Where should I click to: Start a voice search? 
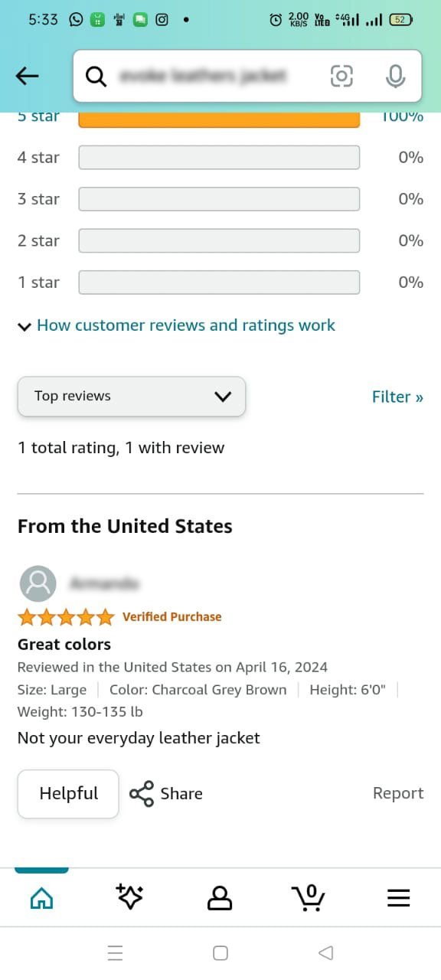(395, 76)
